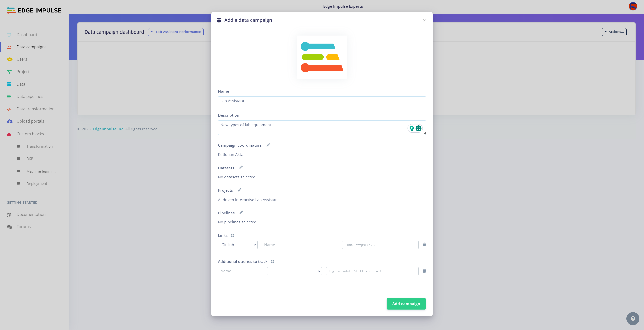This screenshot has width=644, height=330.
Task: Edit Datasets using the pencil icon
Action: pyautogui.click(x=241, y=167)
